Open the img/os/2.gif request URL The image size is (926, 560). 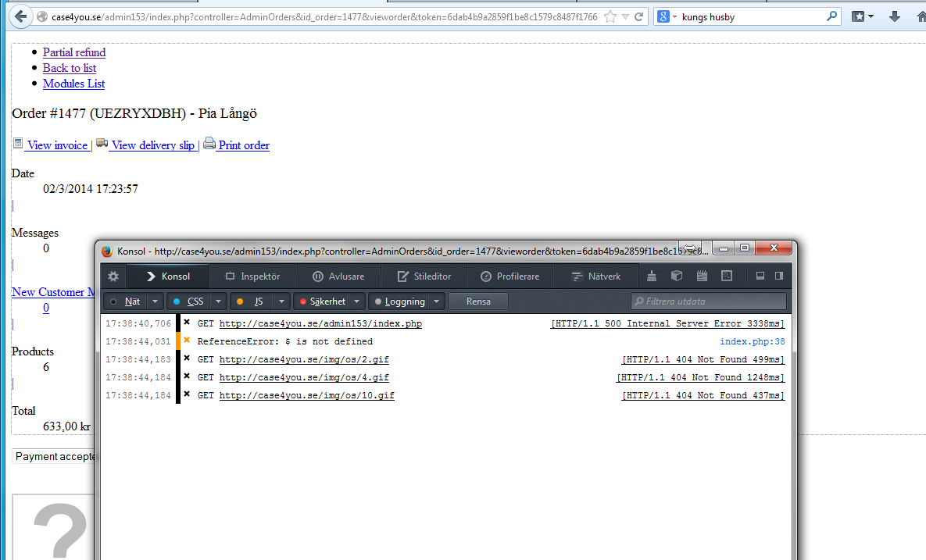coord(304,359)
